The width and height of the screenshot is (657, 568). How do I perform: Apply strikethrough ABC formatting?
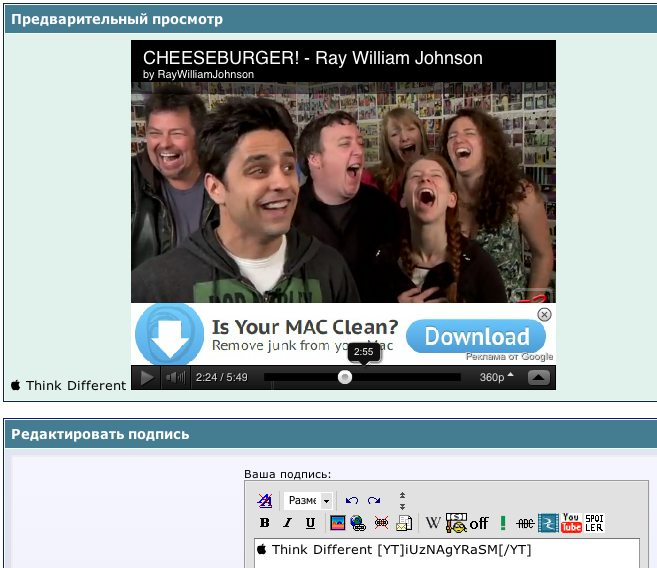tap(525, 523)
